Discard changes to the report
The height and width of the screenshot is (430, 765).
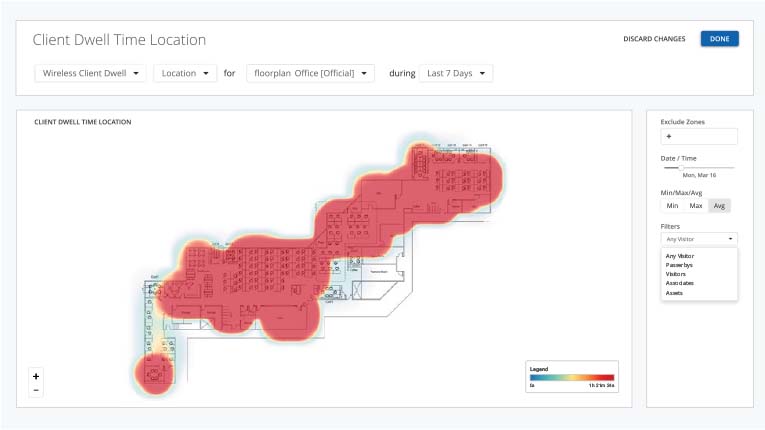tap(654, 39)
